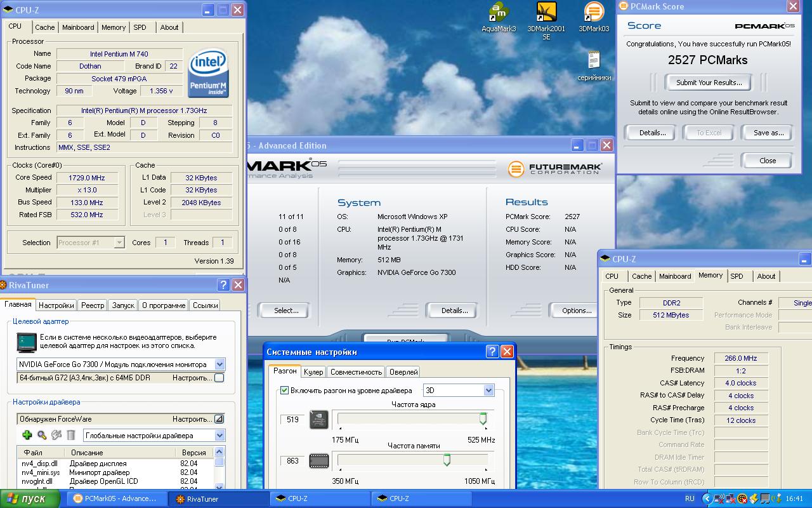Screen dimensions: 812x508
Task: Open the AquaMark3 desktop shortcut
Action: (x=499, y=17)
